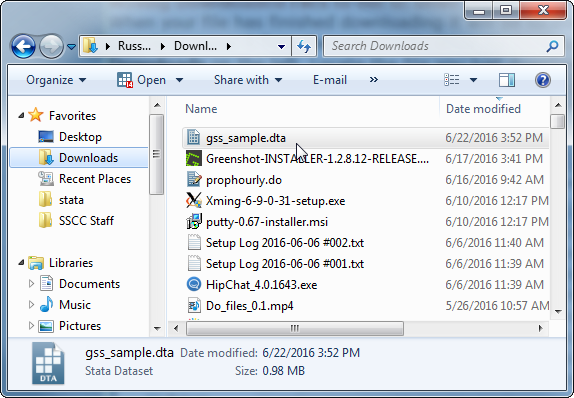Select the Downl... breadcrumb segment
574x398 pixels.
pos(195,46)
